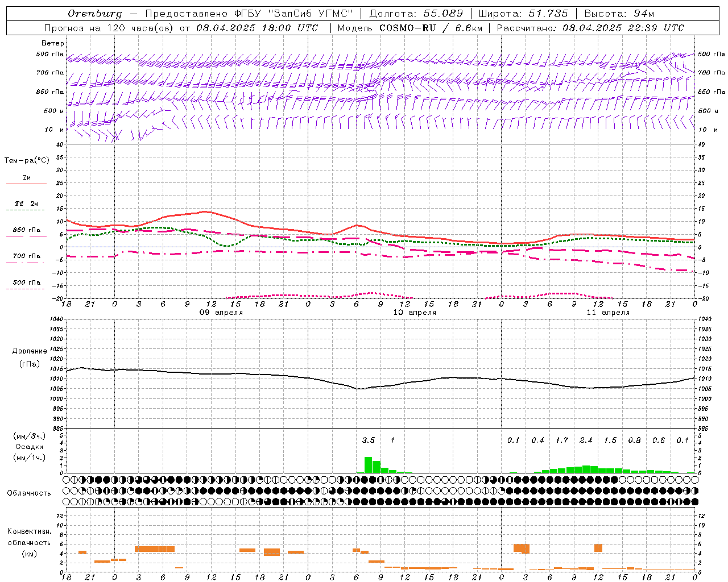Image resolution: width=728 pixels, height=582 pixels.
Task: Click the '2м' temperature legend label
Action: pyautogui.click(x=27, y=177)
